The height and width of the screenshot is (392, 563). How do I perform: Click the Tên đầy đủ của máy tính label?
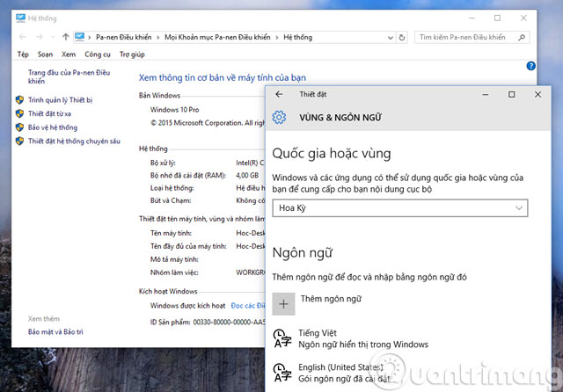[188, 246]
